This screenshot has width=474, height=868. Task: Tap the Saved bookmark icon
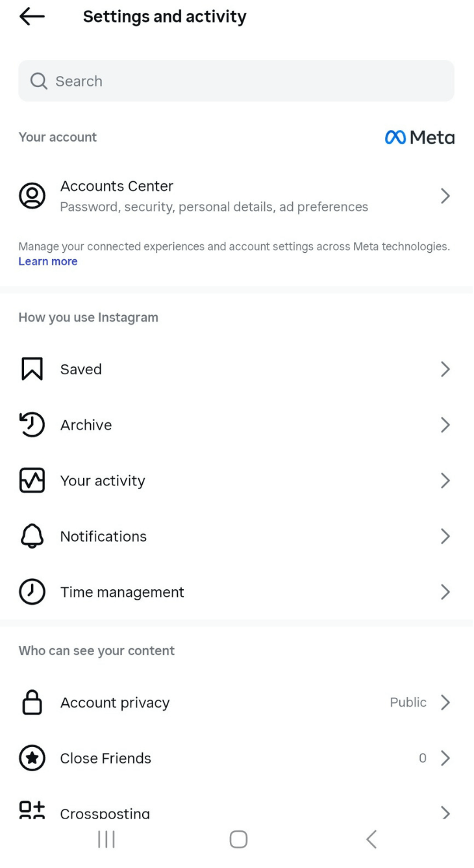(x=32, y=369)
